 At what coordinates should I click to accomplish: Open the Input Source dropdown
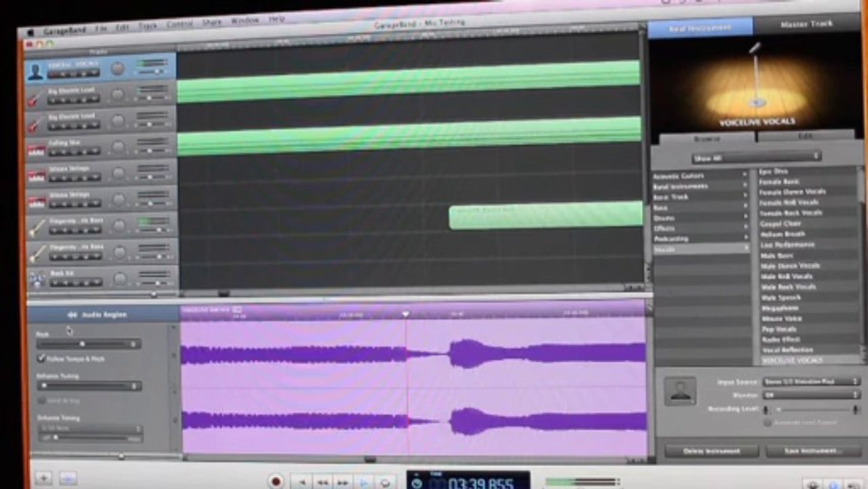point(811,382)
